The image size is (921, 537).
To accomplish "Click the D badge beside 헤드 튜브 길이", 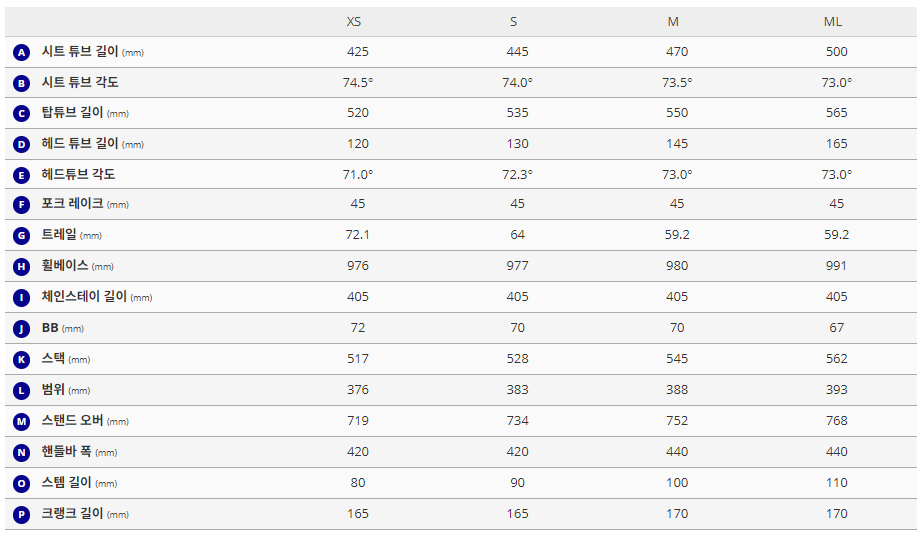I will point(22,144).
